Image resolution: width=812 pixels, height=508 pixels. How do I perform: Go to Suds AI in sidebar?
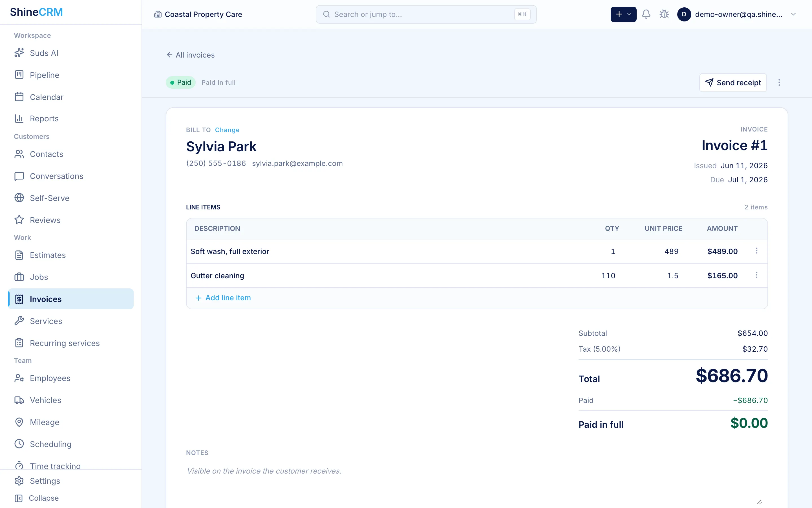click(x=71, y=53)
